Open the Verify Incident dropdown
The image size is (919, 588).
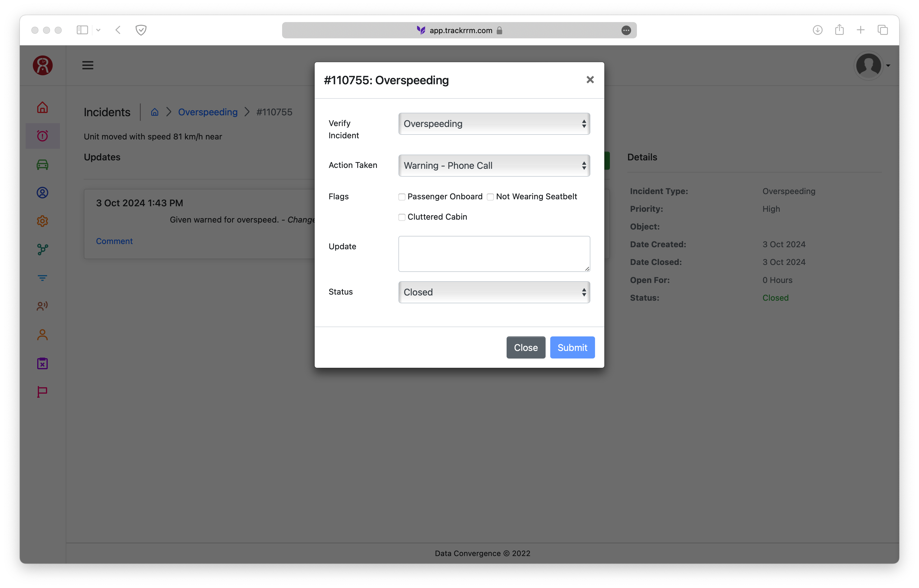(x=494, y=124)
